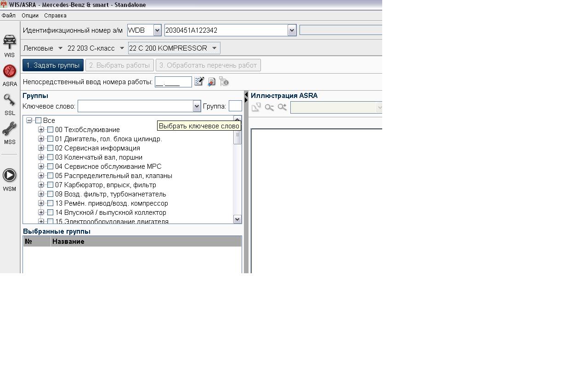Select '07 Карбюратор, впрыск, фильтр' row text
The image size is (588, 368).
[106, 185]
